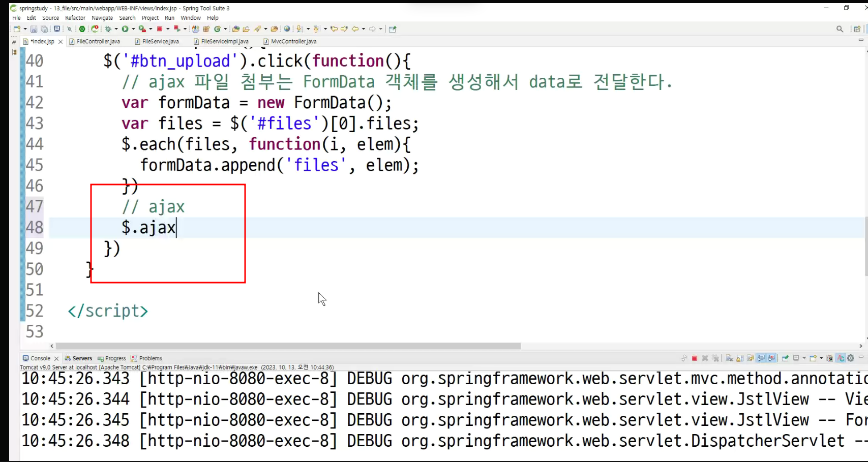Switch to the FileServiceImpl.java editor tab
This screenshot has height=462, width=868.
tap(221, 41)
